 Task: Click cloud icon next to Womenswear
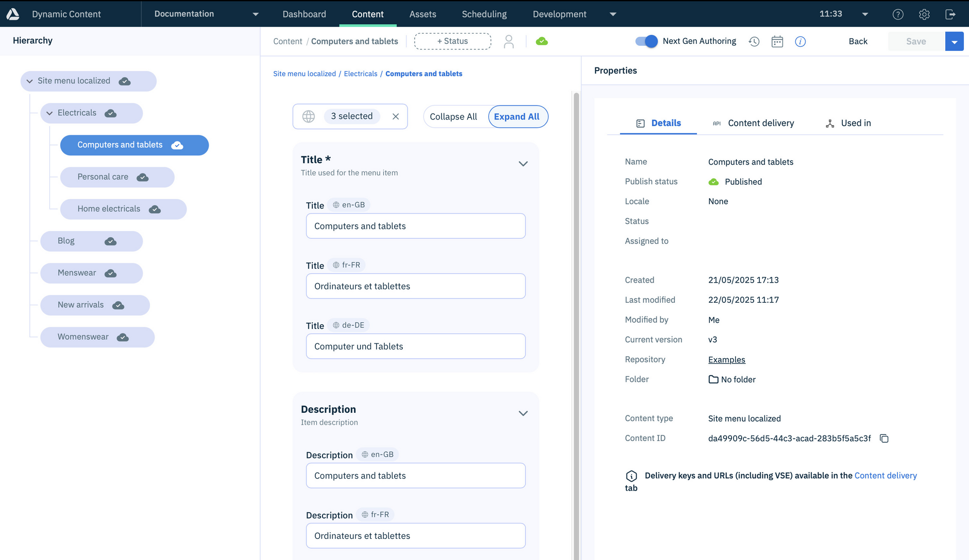click(123, 337)
